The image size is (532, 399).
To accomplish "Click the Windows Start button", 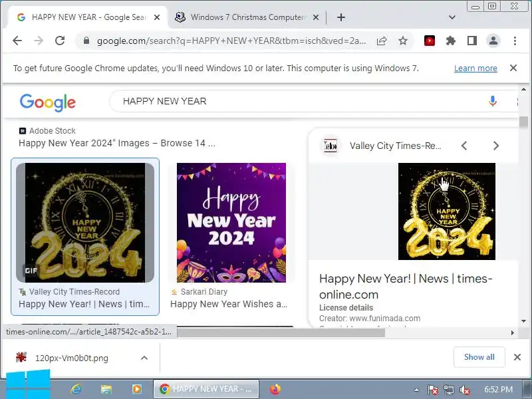I will (28, 385).
